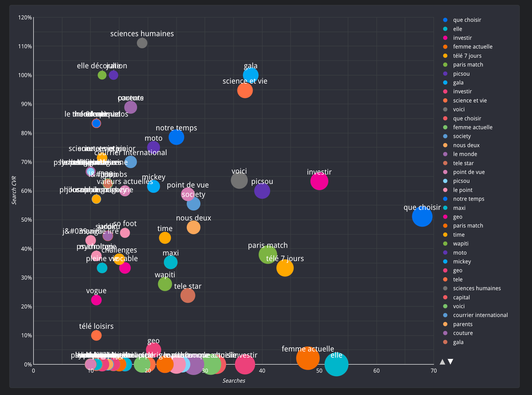Click the light blue legend marker for "mickey"
Screen dimensions: 532x395
445,261
